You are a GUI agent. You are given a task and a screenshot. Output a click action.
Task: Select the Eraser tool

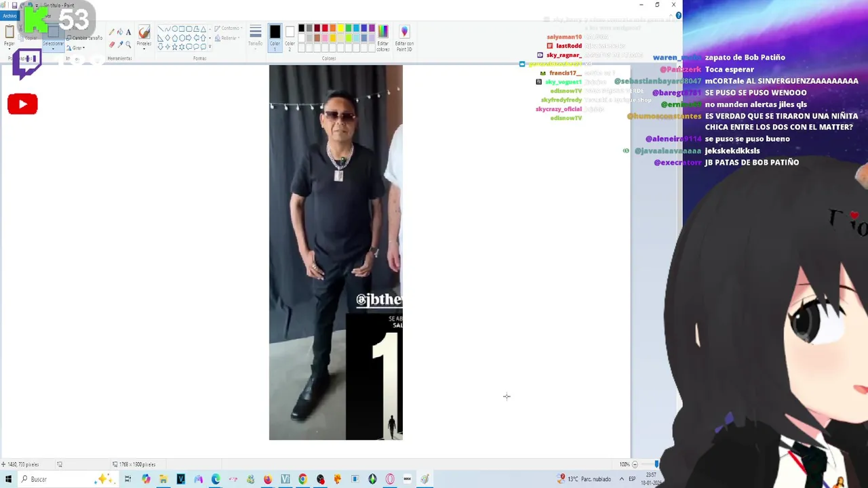pyautogui.click(x=112, y=45)
